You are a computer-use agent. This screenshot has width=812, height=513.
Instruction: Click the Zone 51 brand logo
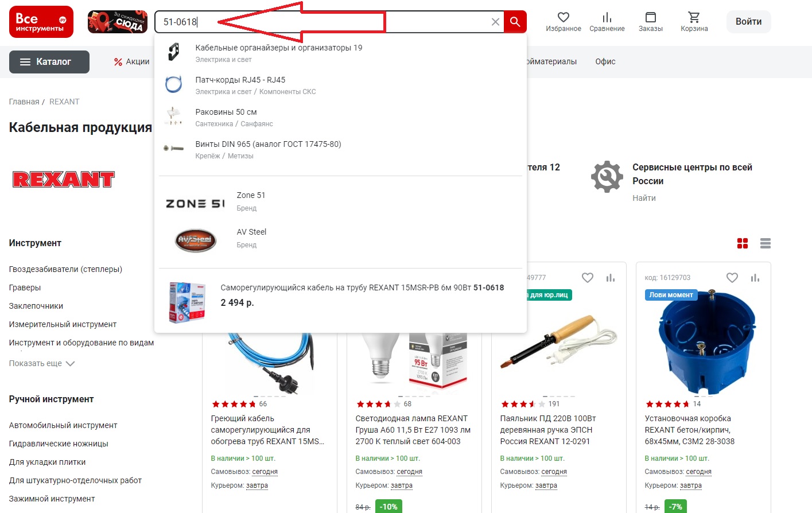pyautogui.click(x=195, y=204)
